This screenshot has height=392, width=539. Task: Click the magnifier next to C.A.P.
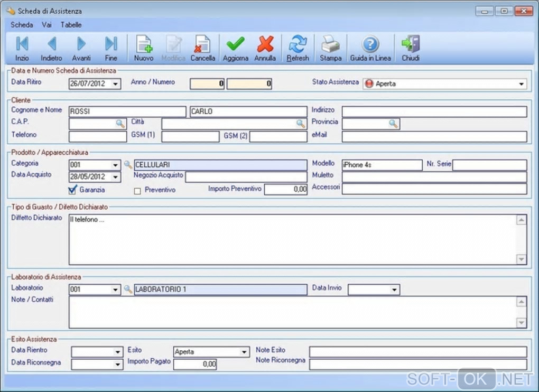click(121, 124)
